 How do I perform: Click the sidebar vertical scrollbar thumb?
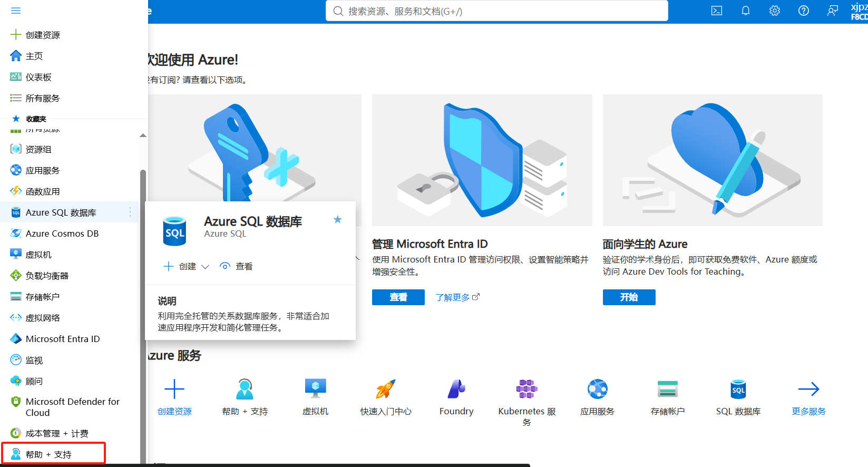(143, 316)
